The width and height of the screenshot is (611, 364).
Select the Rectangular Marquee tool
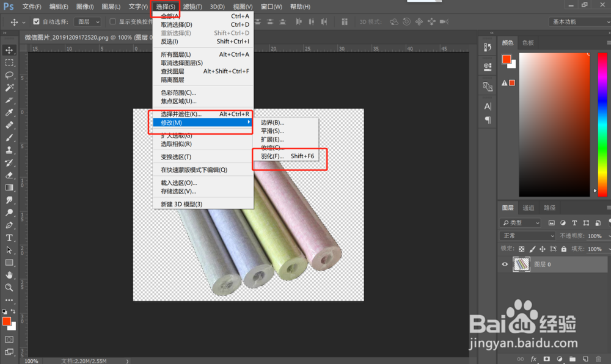[x=9, y=62]
